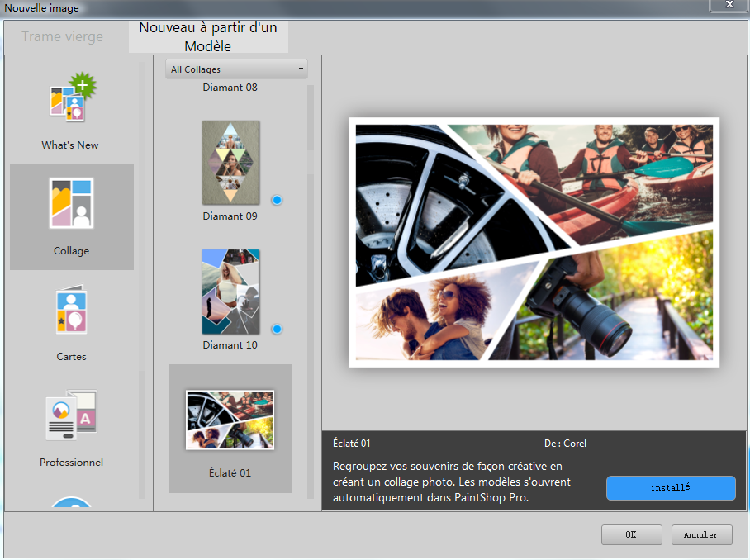750x560 pixels.
Task: Open the What's New category icon
Action: pos(73,97)
